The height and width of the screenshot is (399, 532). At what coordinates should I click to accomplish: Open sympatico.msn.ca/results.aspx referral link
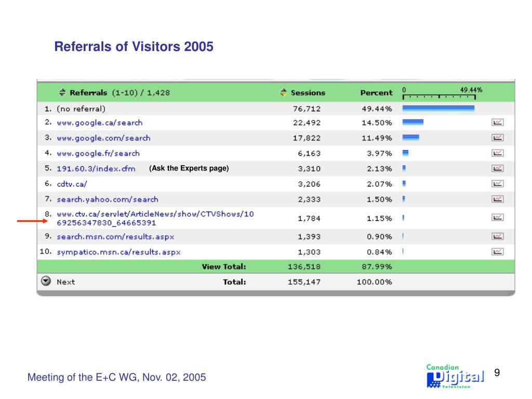[x=118, y=252]
